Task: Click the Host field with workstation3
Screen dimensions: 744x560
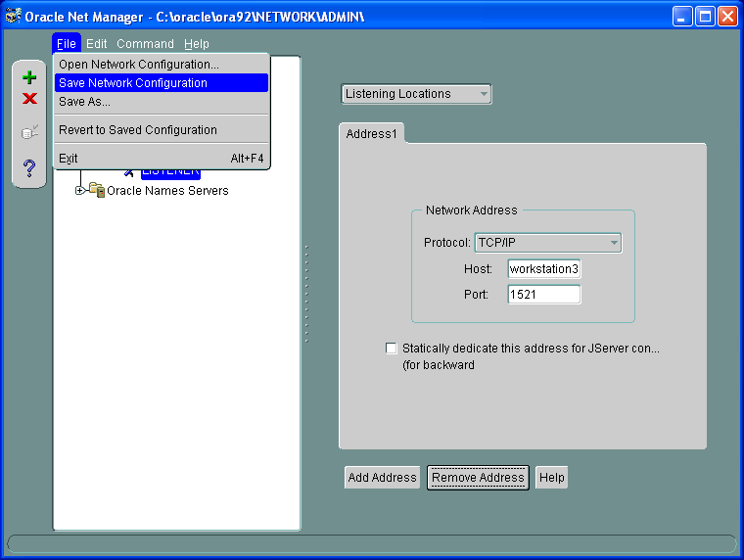Action: pyautogui.click(x=544, y=269)
